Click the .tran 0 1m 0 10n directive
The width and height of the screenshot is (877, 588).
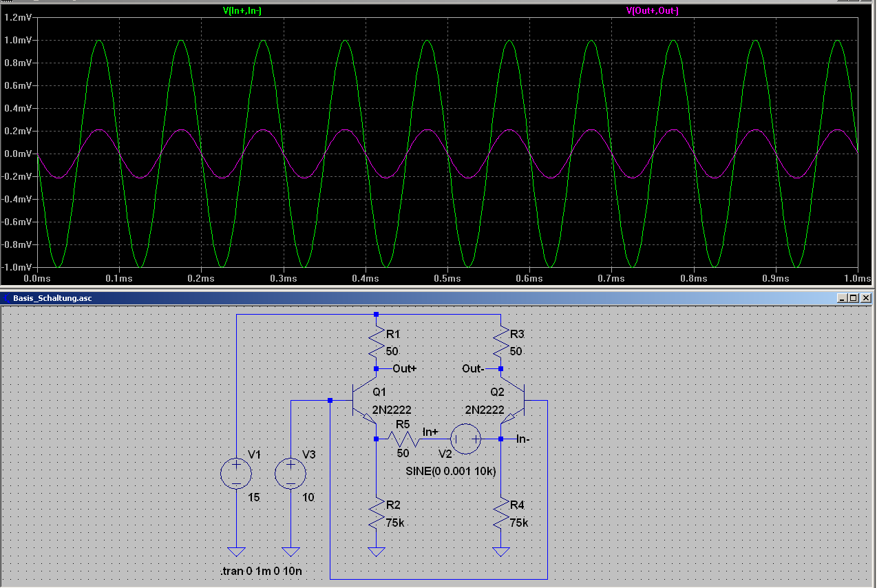click(x=260, y=572)
